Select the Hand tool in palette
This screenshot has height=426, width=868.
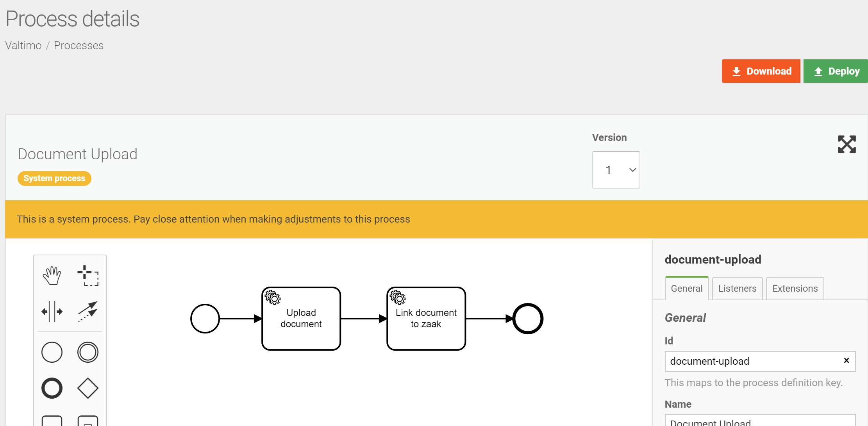(52, 276)
